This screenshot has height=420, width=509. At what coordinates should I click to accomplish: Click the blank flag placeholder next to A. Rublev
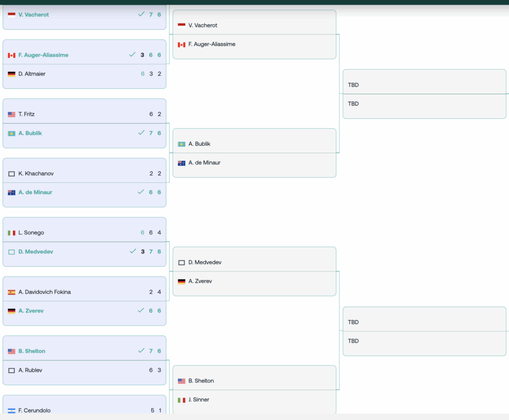point(11,370)
